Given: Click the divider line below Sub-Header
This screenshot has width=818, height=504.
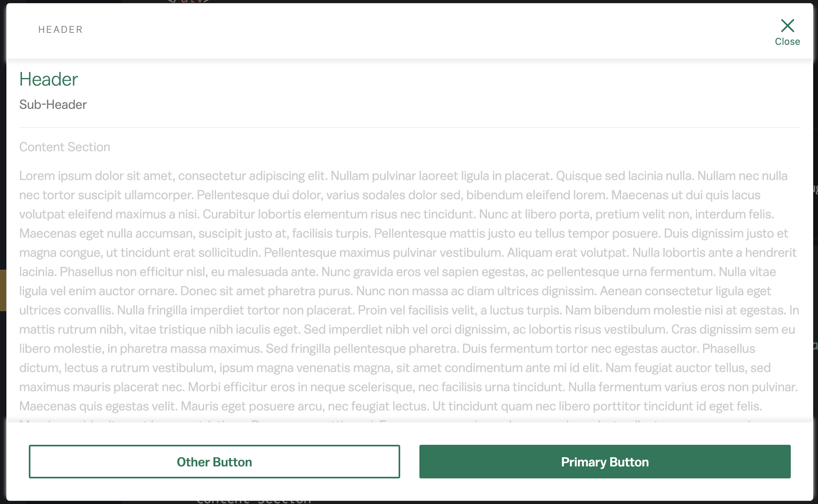Looking at the screenshot, I should click(x=409, y=126).
